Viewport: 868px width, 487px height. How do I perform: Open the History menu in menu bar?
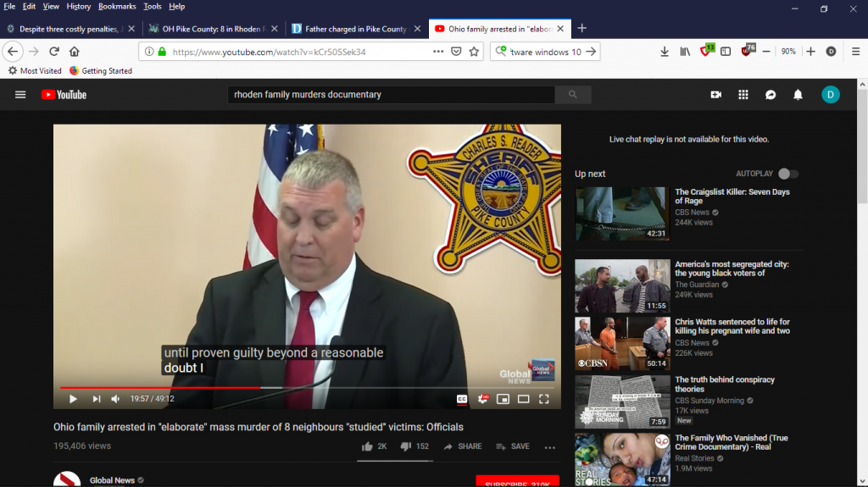(x=79, y=6)
